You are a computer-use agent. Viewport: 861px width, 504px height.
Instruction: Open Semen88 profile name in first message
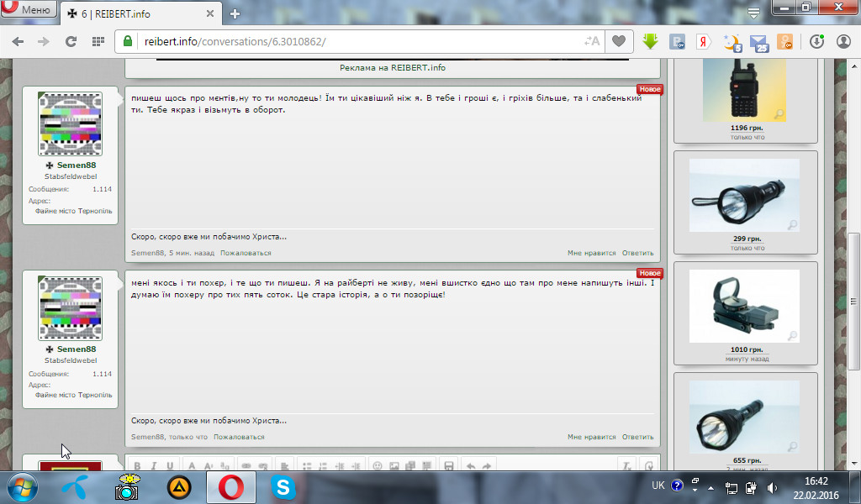[77, 165]
